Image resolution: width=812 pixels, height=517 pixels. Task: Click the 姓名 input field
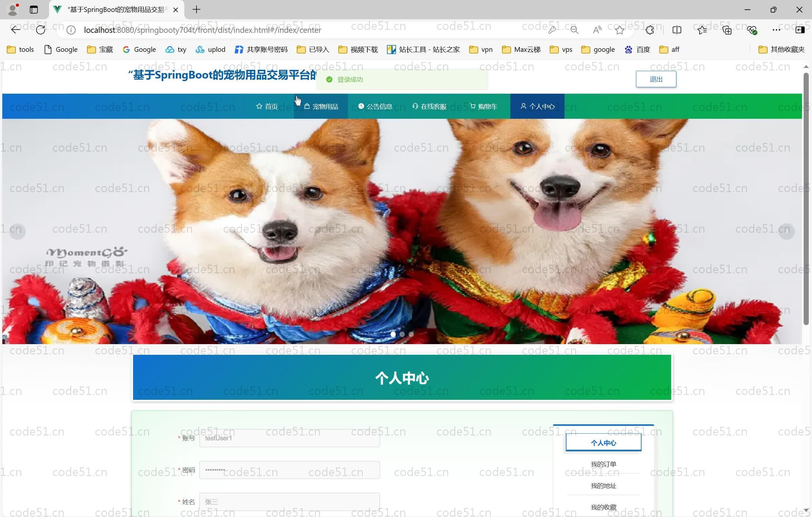pos(289,502)
